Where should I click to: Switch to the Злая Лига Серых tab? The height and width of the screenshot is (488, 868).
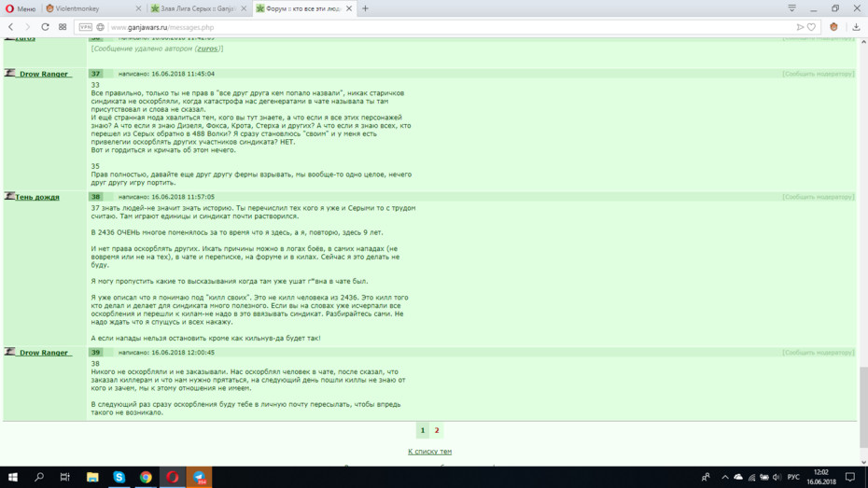(x=198, y=8)
